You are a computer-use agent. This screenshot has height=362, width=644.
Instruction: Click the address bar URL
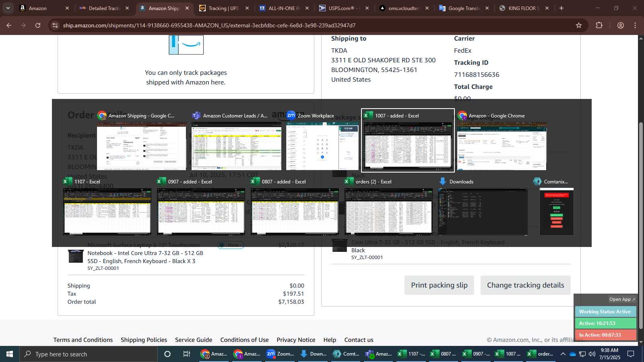click(209, 25)
